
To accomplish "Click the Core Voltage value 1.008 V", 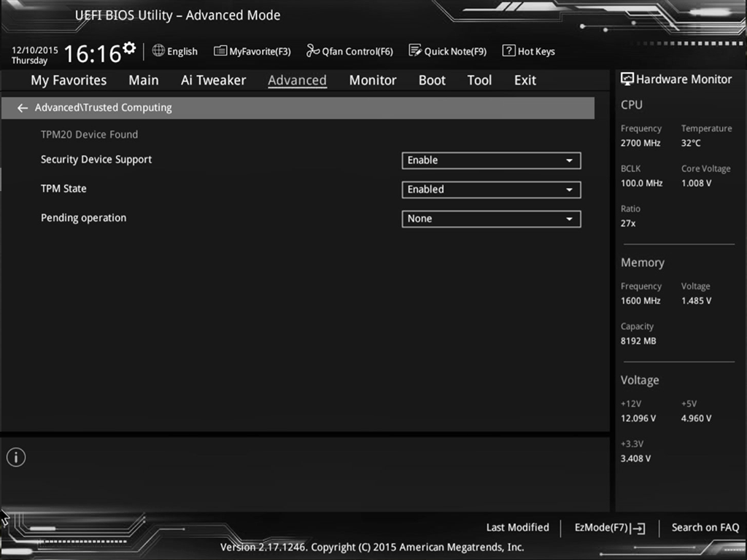I will click(696, 183).
